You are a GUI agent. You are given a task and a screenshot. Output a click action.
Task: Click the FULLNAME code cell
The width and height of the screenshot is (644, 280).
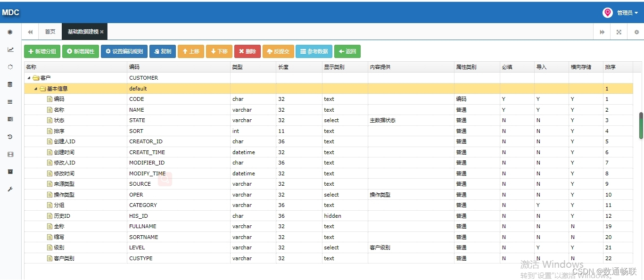179,226
